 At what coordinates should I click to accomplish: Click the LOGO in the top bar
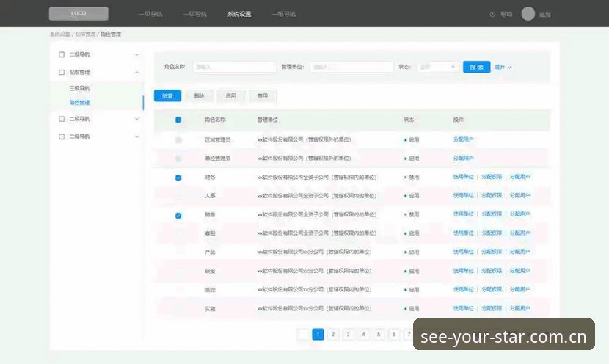(79, 14)
